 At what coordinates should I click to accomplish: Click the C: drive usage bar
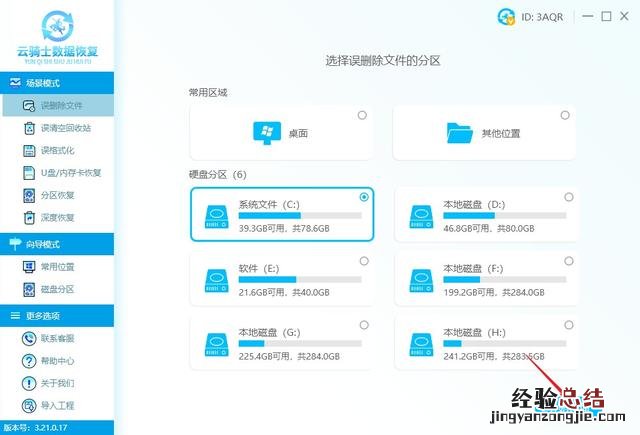point(300,215)
